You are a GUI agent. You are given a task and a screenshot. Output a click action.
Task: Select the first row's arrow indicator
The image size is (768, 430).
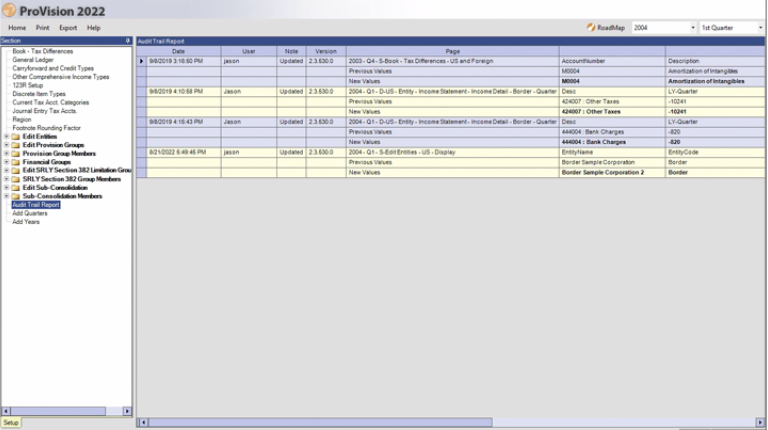(141, 62)
